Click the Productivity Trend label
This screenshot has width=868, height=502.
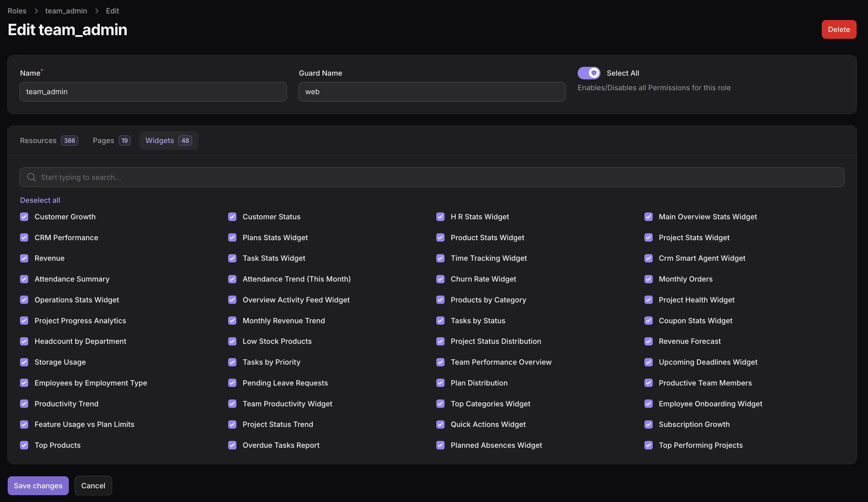click(x=67, y=403)
